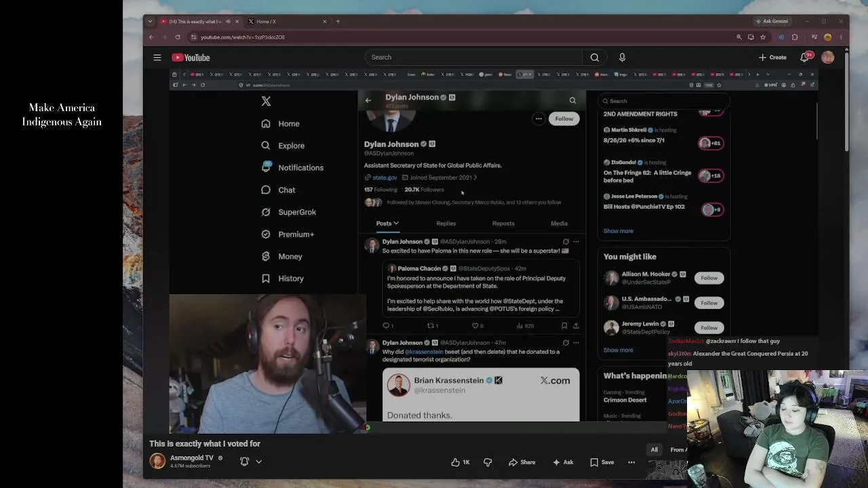
Task: Open the Posts dropdown on the profile
Action: (x=387, y=224)
